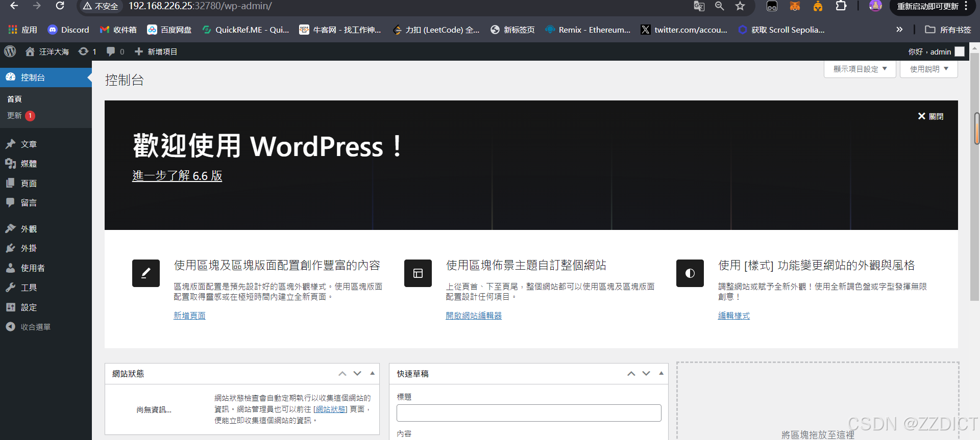Move 網站狀態 widget down

tap(357, 374)
